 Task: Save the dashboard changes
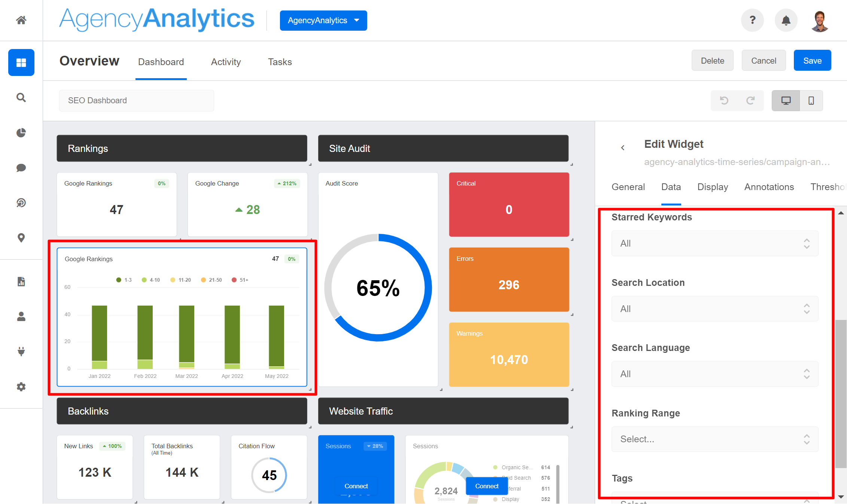click(812, 60)
